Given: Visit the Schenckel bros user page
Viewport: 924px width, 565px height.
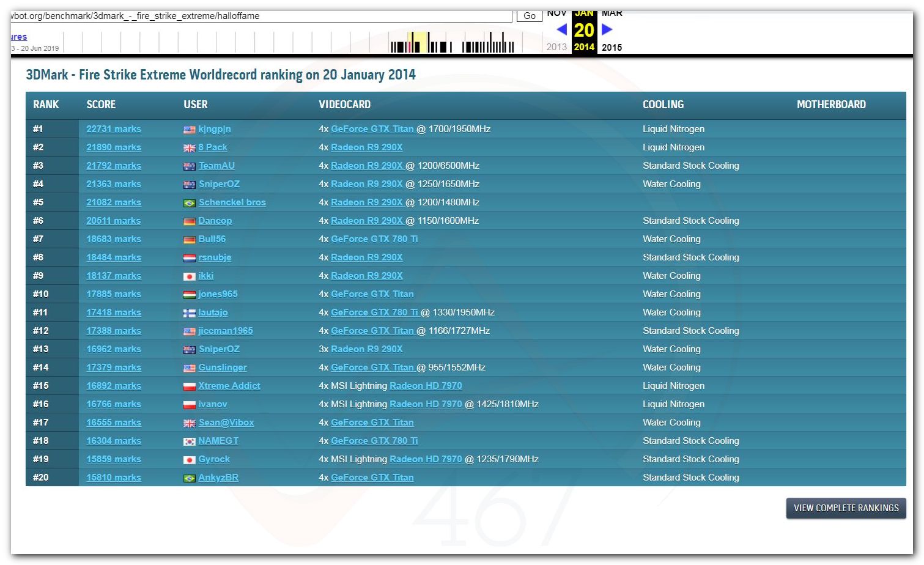Looking at the screenshot, I should coord(232,202).
